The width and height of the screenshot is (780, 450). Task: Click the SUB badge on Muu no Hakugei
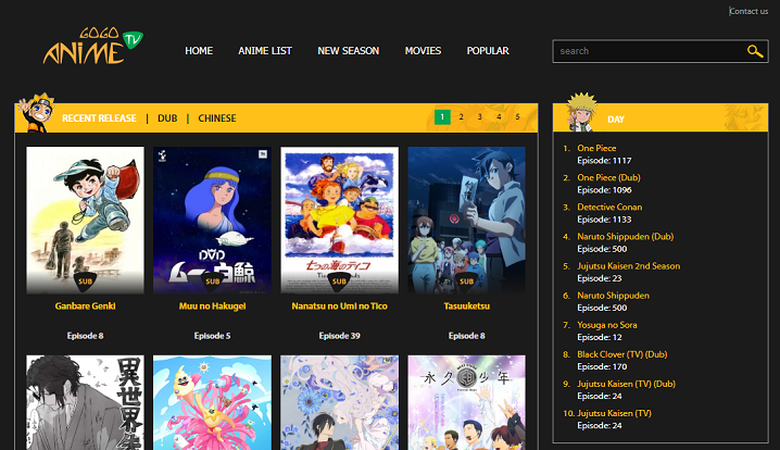click(212, 281)
